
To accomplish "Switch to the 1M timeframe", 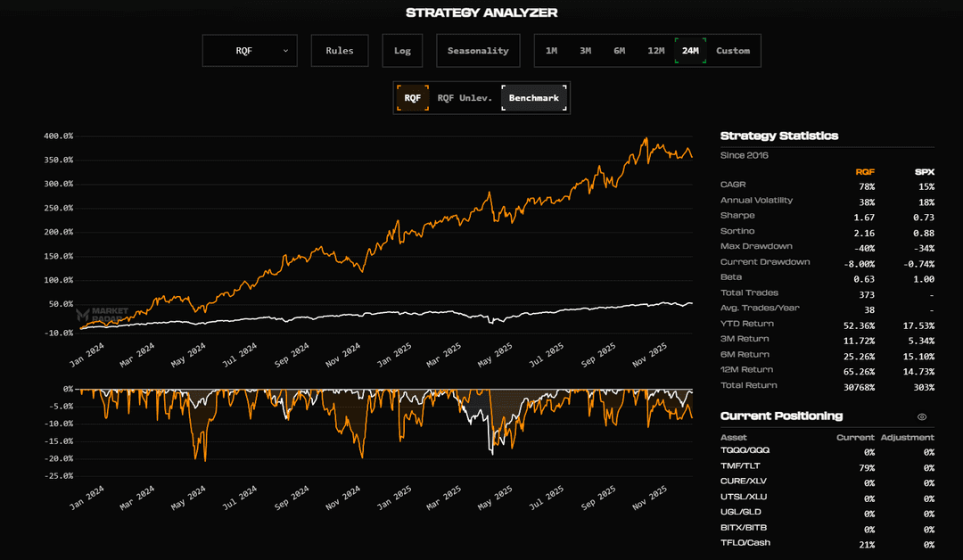I will (x=551, y=51).
